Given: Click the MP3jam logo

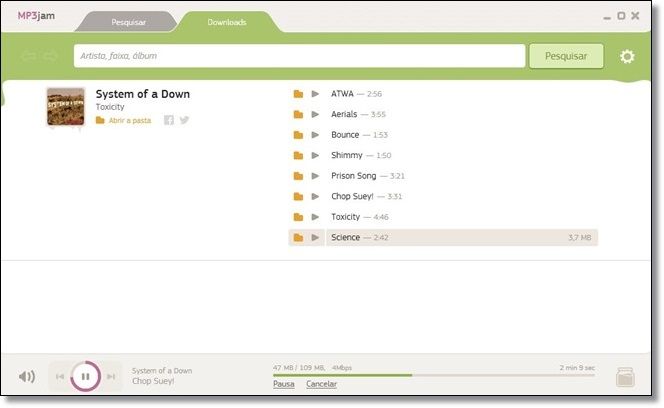Looking at the screenshot, I should click(36, 16).
